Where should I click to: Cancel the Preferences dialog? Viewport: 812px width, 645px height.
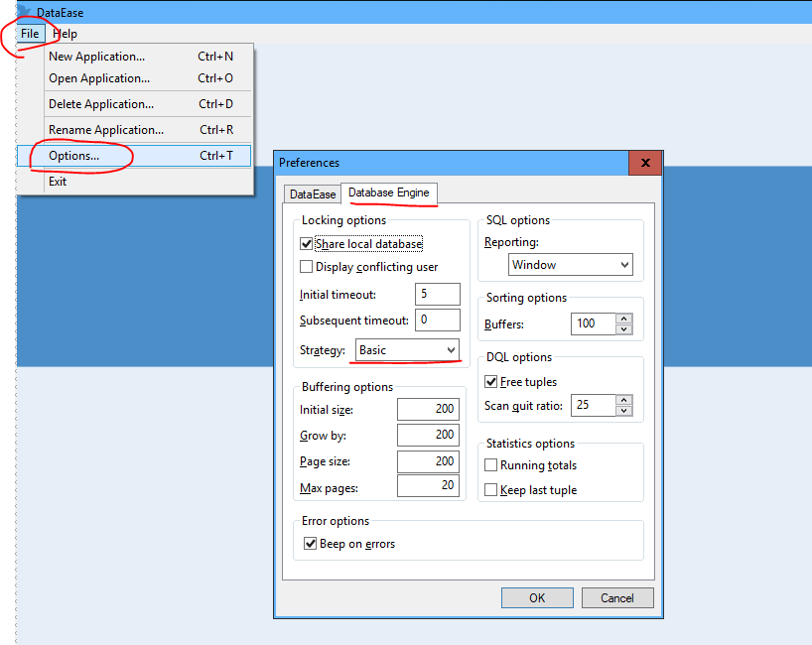coord(616,597)
